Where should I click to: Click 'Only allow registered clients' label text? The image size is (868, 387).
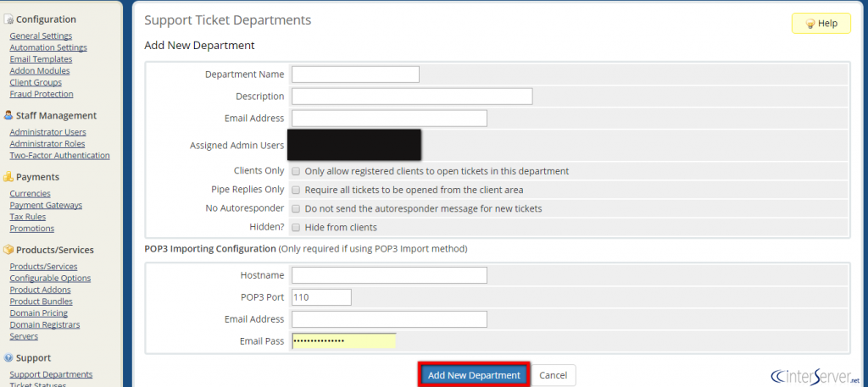click(x=437, y=171)
